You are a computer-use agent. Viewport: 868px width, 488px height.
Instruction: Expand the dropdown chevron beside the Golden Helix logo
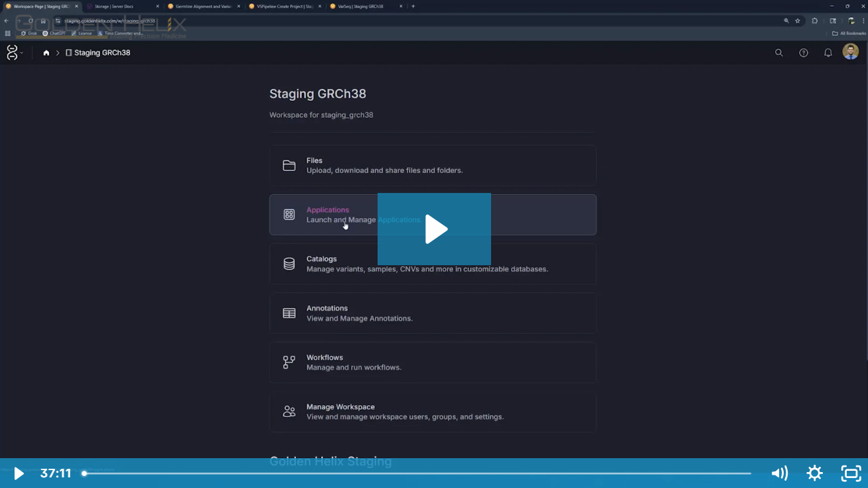pos(22,53)
